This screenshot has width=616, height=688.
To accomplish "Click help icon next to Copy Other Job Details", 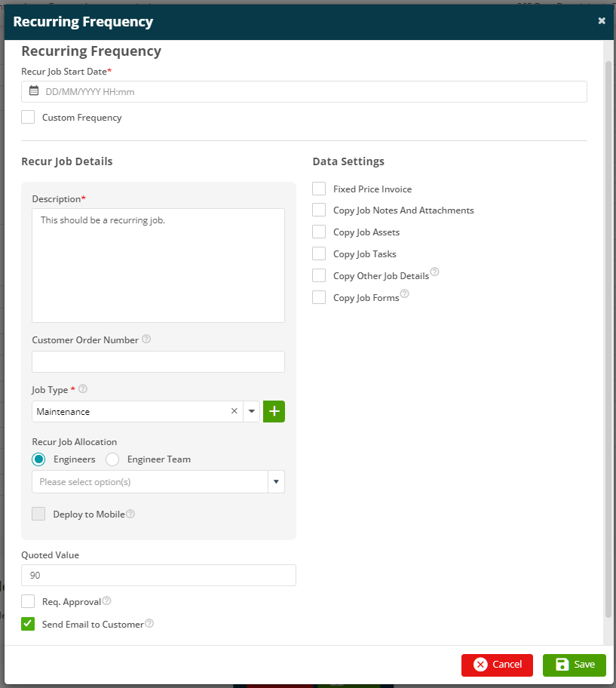I will (x=434, y=272).
